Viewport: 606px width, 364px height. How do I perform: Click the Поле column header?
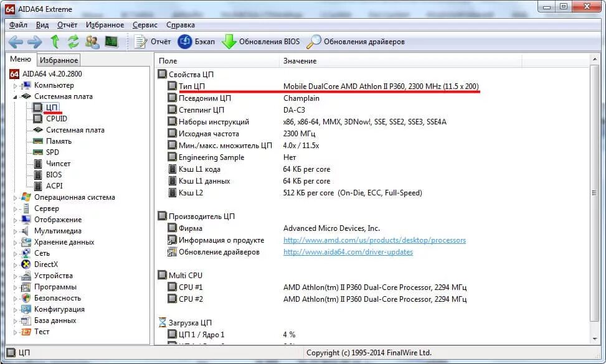click(x=217, y=61)
